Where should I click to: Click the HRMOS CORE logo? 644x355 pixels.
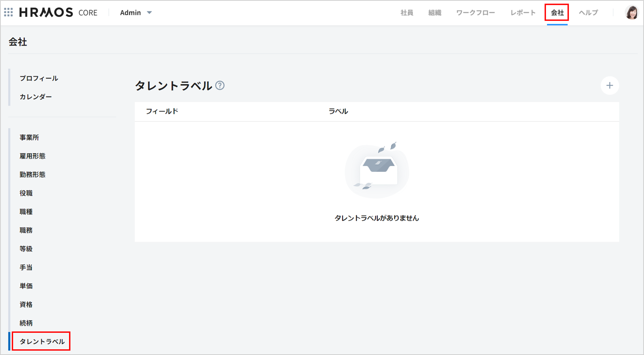point(58,13)
